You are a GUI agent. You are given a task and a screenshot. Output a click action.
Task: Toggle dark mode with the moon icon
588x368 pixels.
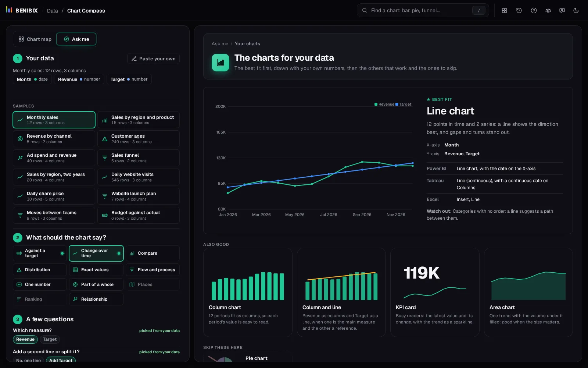[576, 11]
